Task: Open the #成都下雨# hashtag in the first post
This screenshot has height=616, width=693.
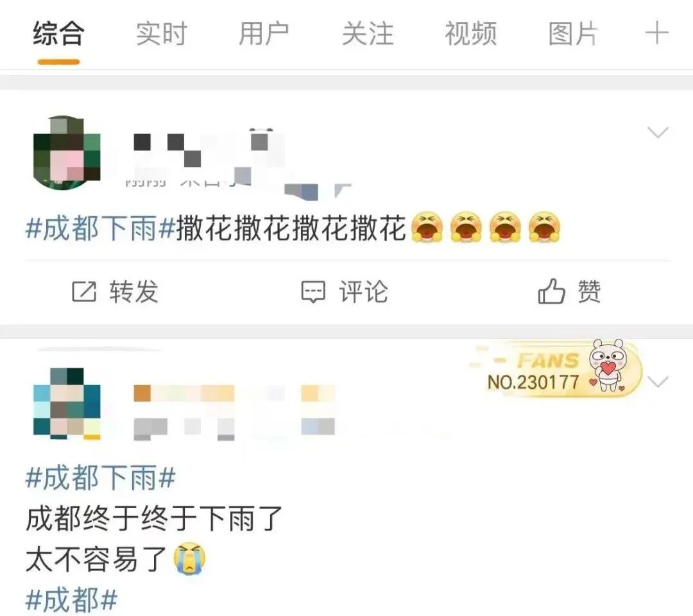Action: (101, 228)
